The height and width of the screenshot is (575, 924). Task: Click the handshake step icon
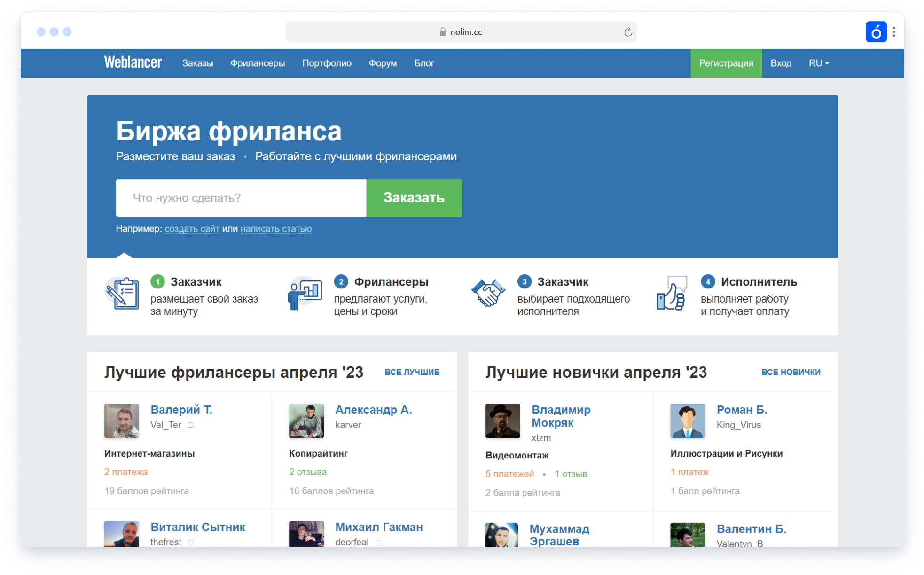[x=488, y=293]
